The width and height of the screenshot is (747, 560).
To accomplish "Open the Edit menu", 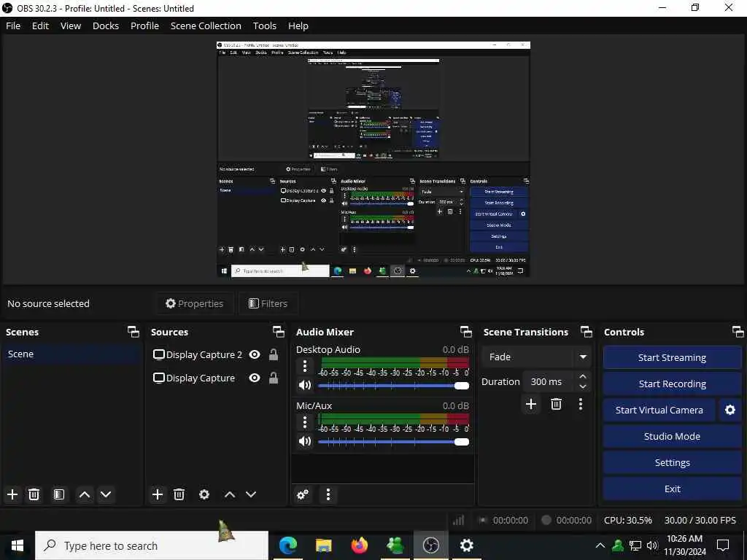I will [x=41, y=26].
